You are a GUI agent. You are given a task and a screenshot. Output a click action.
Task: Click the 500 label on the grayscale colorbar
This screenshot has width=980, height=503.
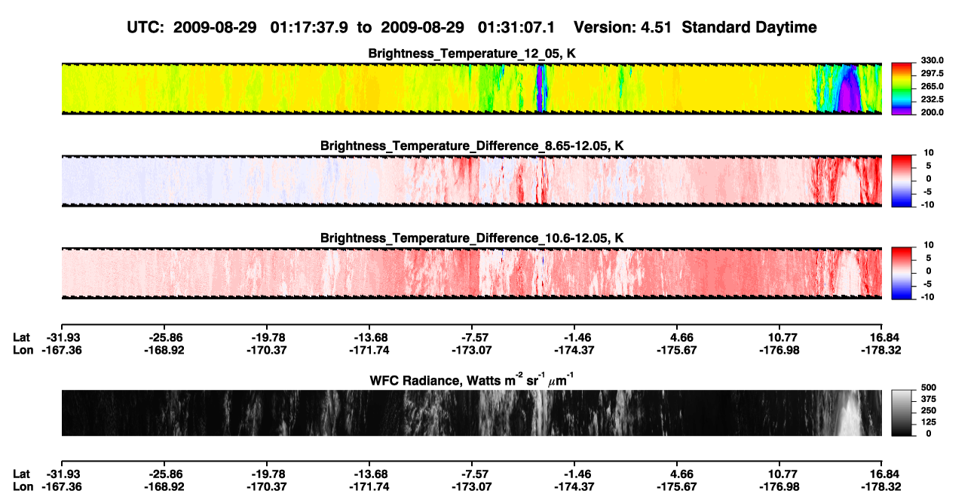click(928, 387)
